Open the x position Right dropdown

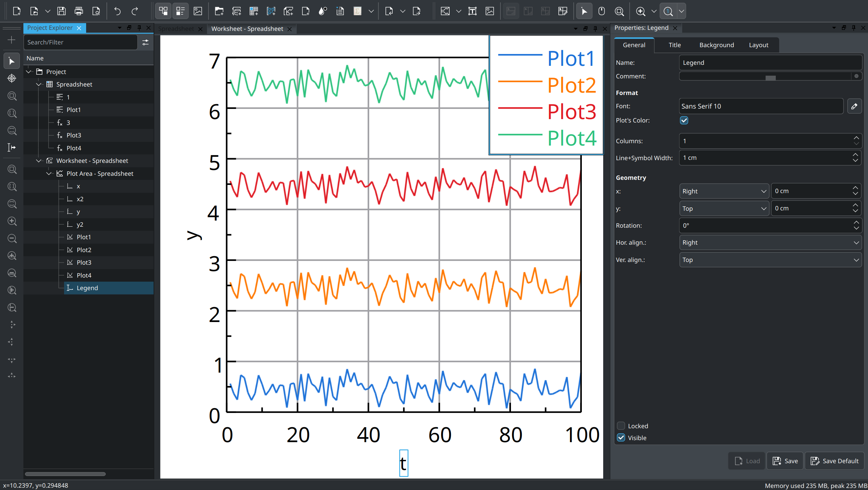coord(724,191)
